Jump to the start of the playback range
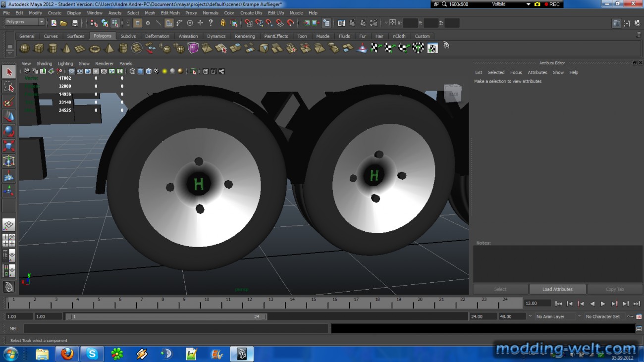Screen dimensions: 644x362 [x=558, y=304]
